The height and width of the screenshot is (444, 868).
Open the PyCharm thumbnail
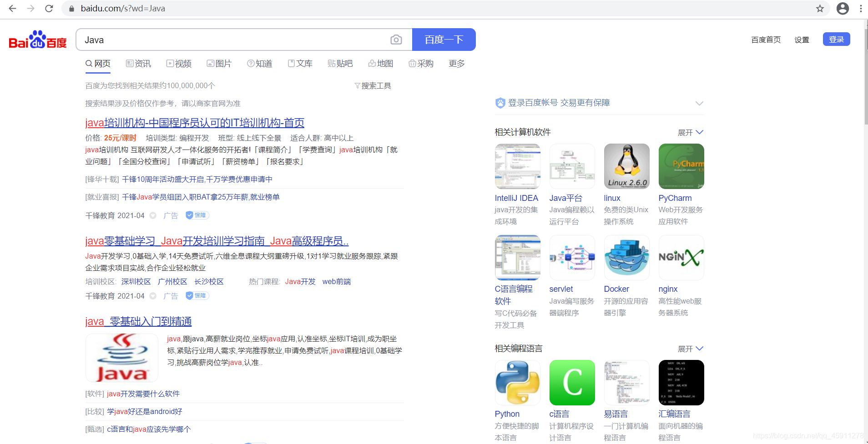pos(681,166)
